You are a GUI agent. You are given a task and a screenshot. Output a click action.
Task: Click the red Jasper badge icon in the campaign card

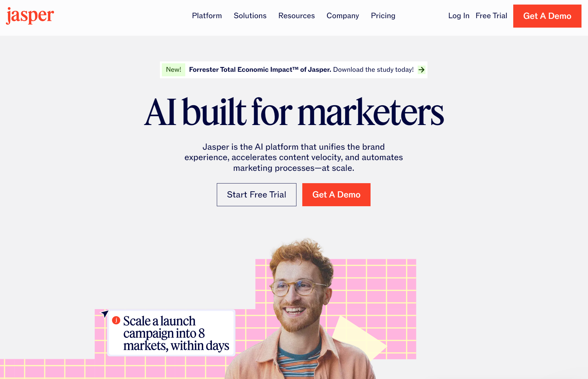click(116, 321)
